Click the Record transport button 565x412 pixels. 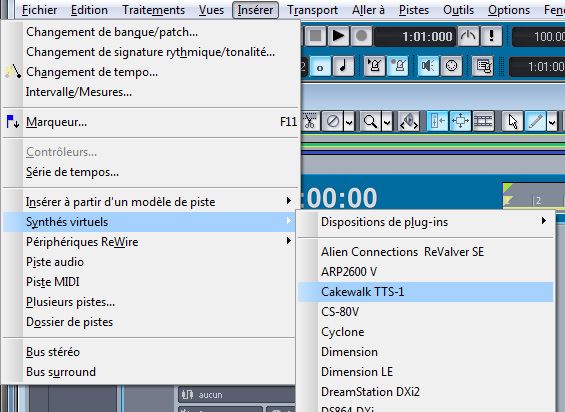tap(361, 36)
